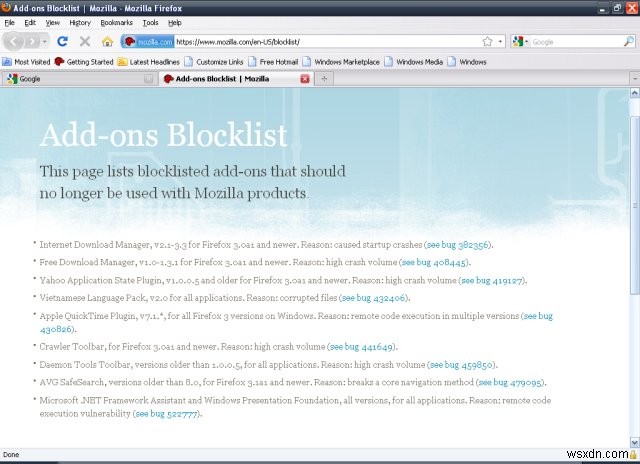Open link see bug 419127
The width and height of the screenshot is (640, 464).
(492, 280)
